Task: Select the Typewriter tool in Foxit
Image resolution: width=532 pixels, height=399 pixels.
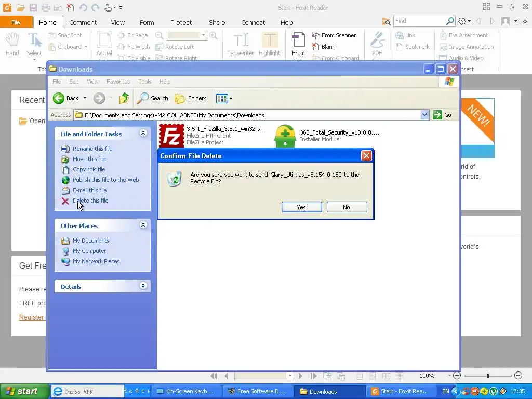Action: coord(241,44)
